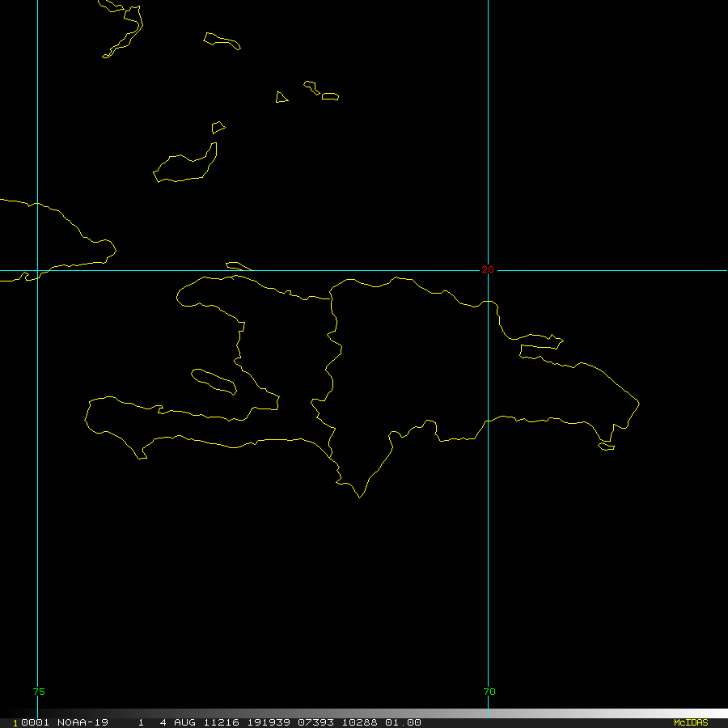Click the 07393 line coordinate value
This screenshot has height=728, width=728.
click(315, 723)
